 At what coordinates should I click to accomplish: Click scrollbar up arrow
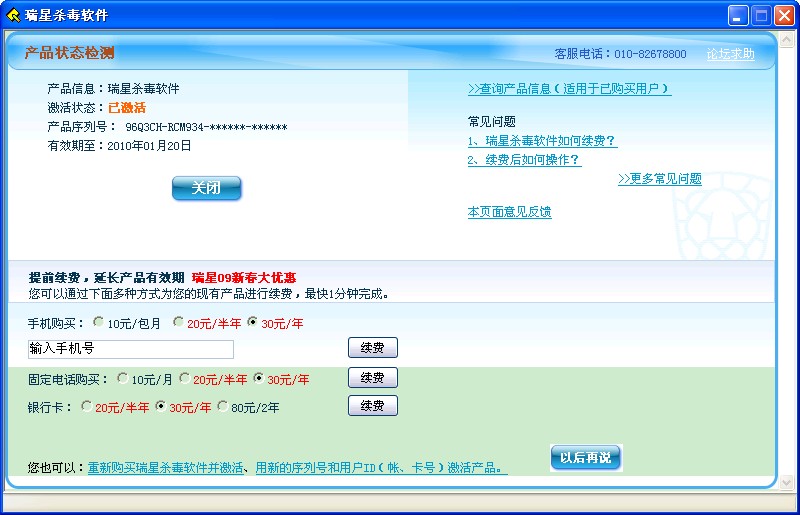click(x=786, y=39)
